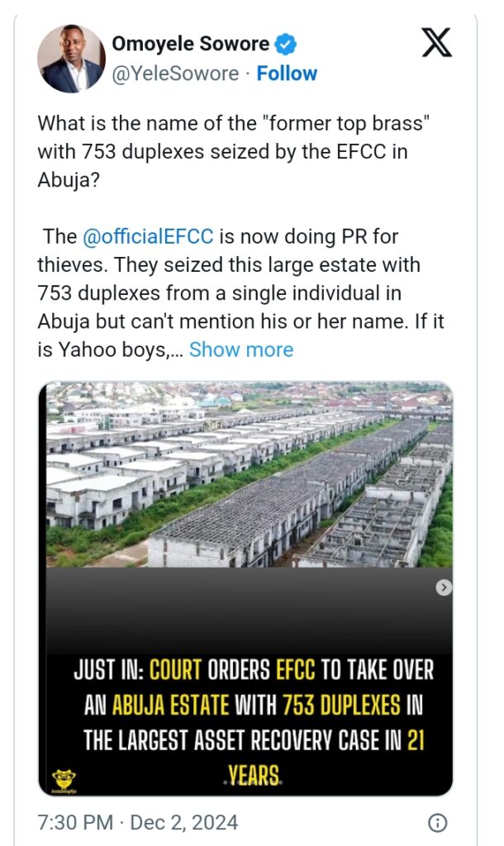Click the owl watermark logo in image

coord(61,779)
